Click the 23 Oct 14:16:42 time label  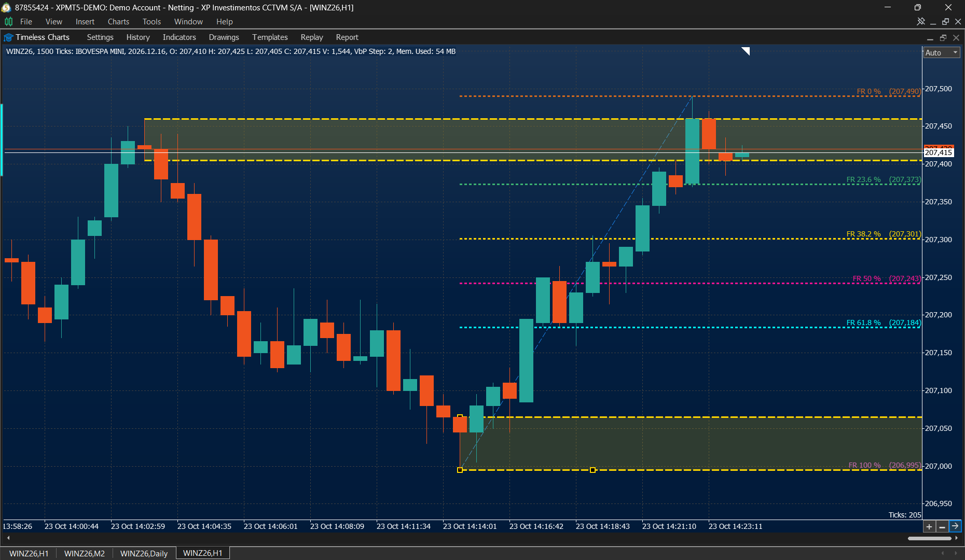[x=536, y=526]
